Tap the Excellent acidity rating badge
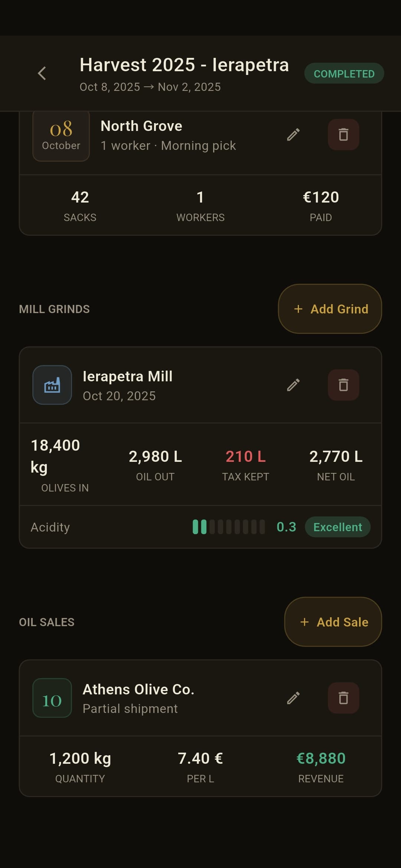Image resolution: width=401 pixels, height=868 pixels. coord(338,527)
